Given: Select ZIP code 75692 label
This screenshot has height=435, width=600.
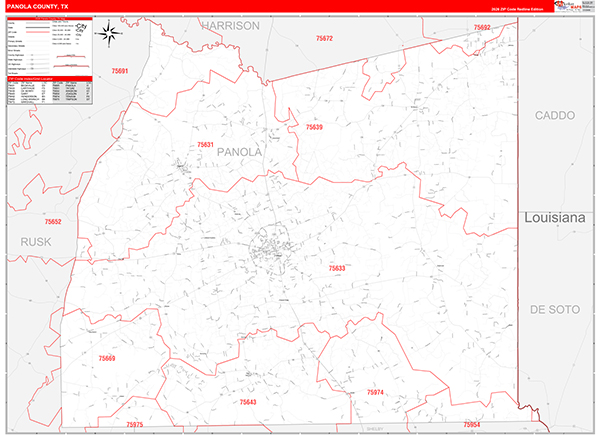Looking at the screenshot, I should 482,27.
